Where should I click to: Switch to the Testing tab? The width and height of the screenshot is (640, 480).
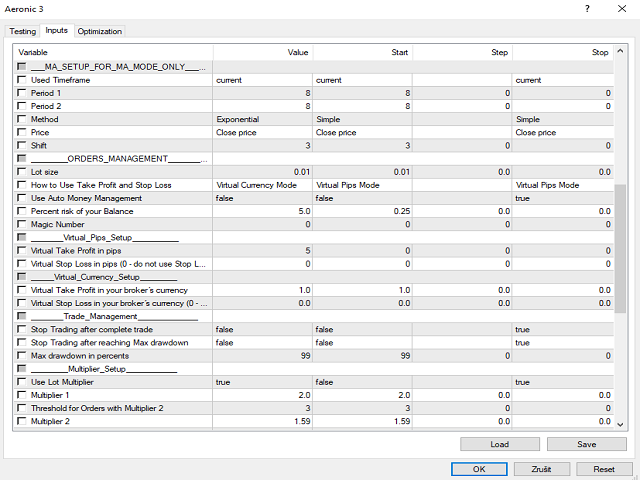(23, 31)
